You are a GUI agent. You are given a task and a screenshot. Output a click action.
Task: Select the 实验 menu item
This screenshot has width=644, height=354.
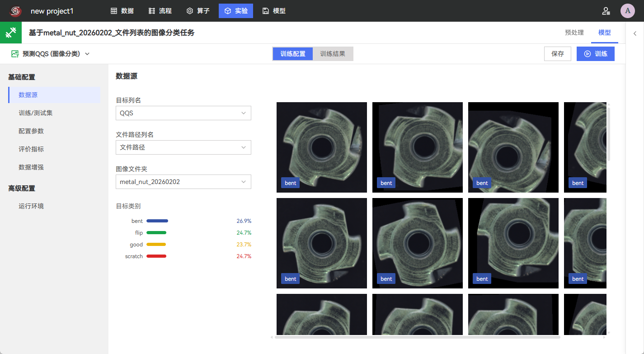(x=236, y=11)
